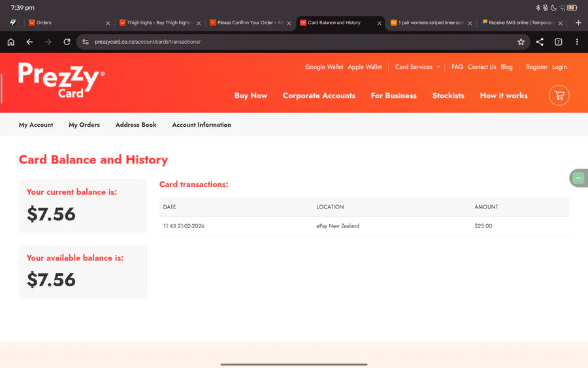Go to My Account
Viewport: 588px width, 368px height.
pyautogui.click(x=36, y=125)
